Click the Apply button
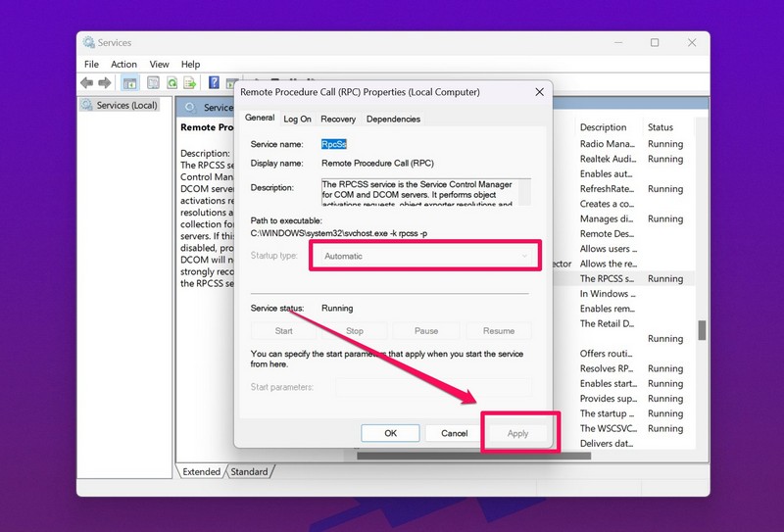Viewport: 784px width, 532px height. (517, 433)
